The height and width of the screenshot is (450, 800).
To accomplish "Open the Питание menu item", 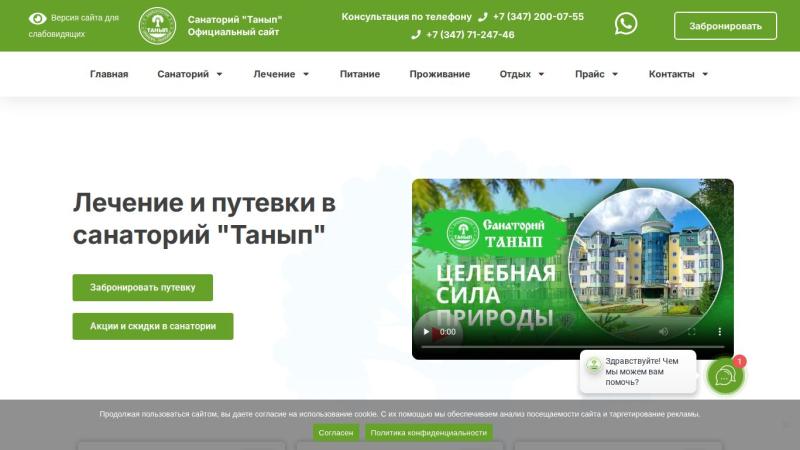I will 360,74.
